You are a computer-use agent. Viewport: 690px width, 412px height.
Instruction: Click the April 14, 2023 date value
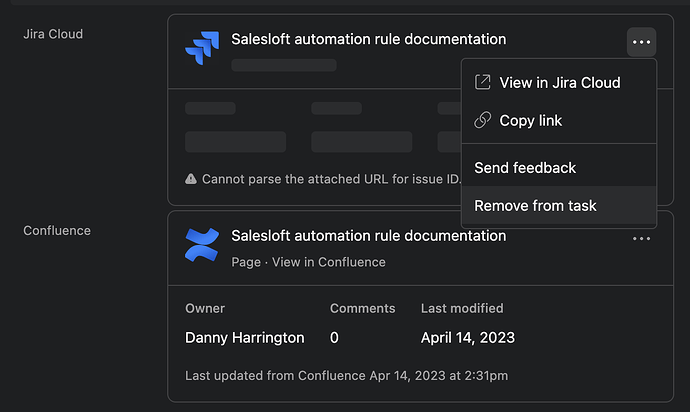click(468, 338)
